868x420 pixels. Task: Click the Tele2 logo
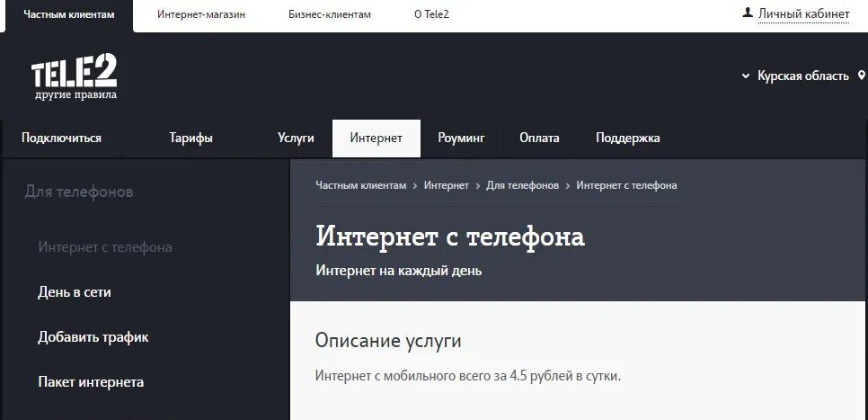click(75, 77)
